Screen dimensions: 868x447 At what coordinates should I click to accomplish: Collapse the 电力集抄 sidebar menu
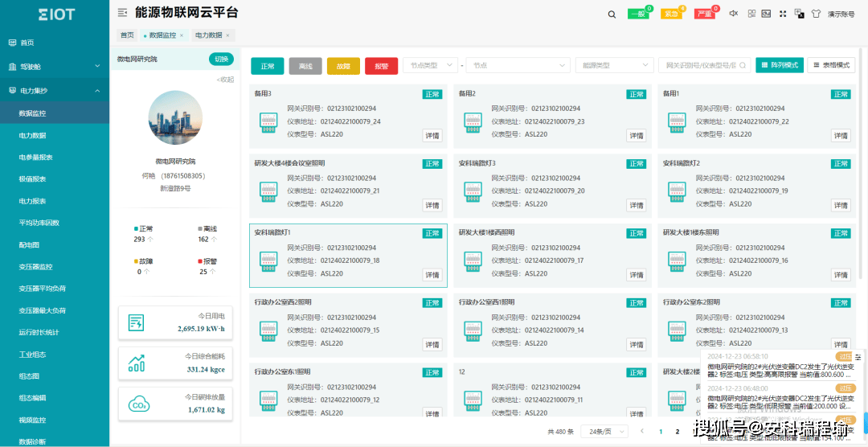tap(55, 90)
